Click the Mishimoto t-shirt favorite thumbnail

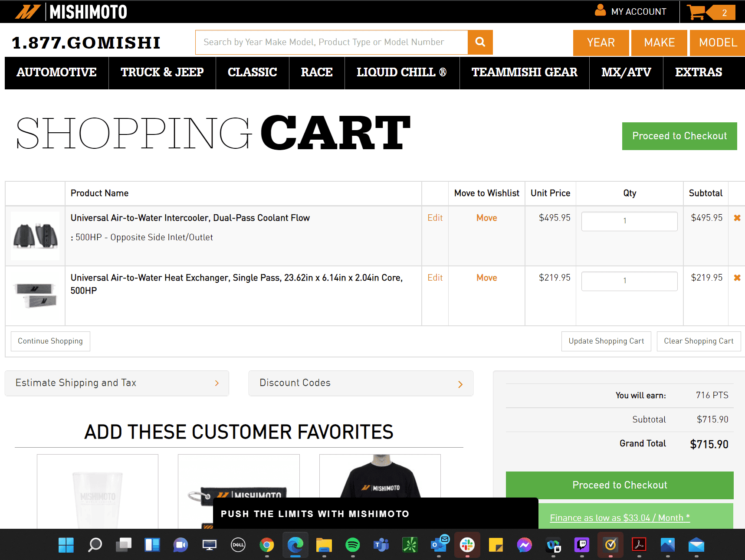380,476
